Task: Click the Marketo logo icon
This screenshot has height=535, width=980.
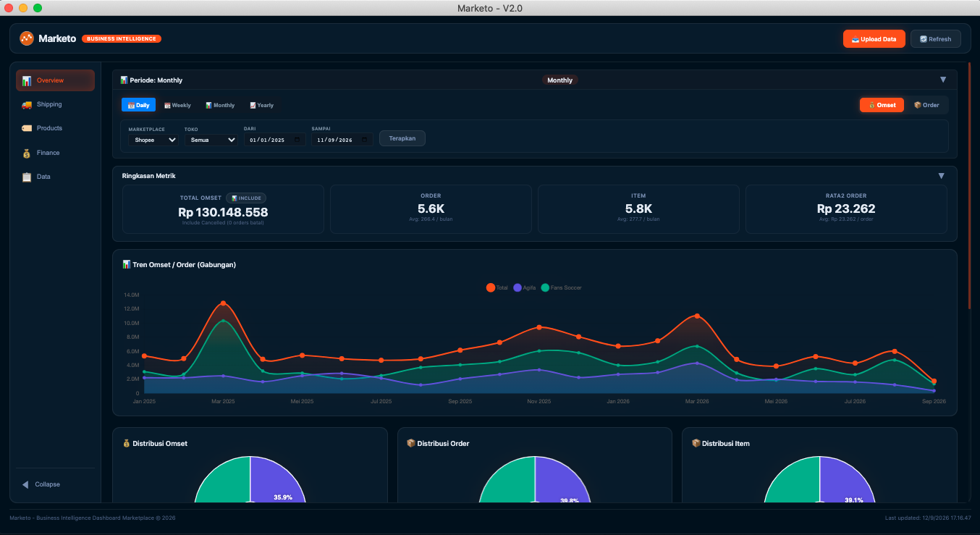Action: 27,38
